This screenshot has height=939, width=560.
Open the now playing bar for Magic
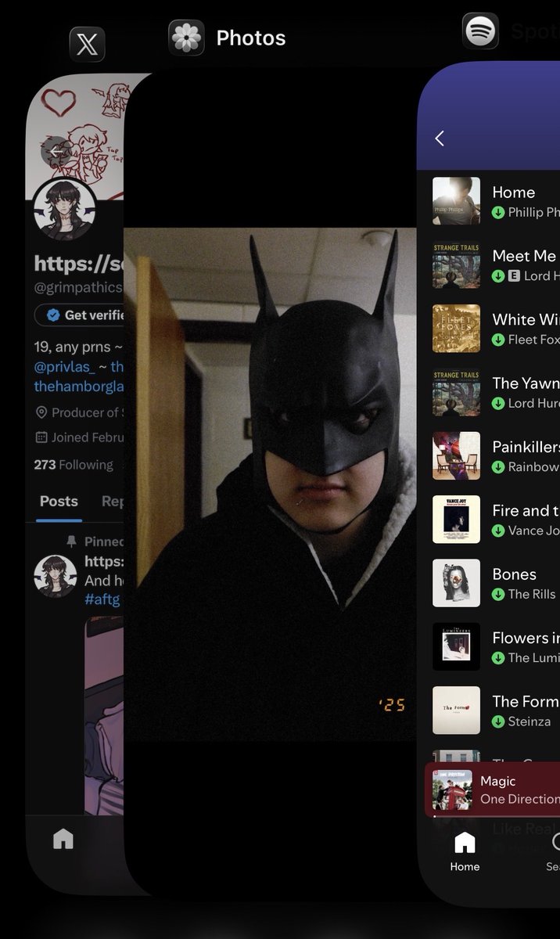click(493, 790)
